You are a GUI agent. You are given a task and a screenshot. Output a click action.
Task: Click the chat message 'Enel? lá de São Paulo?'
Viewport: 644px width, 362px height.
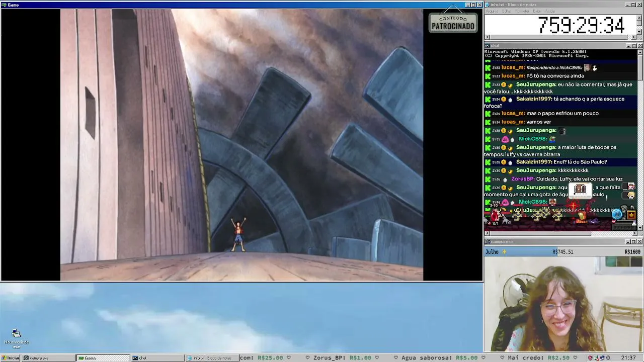click(x=580, y=162)
